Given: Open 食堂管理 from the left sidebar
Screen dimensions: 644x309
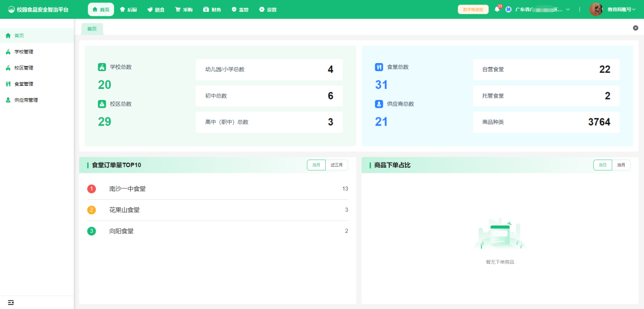Looking at the screenshot, I should [24, 84].
